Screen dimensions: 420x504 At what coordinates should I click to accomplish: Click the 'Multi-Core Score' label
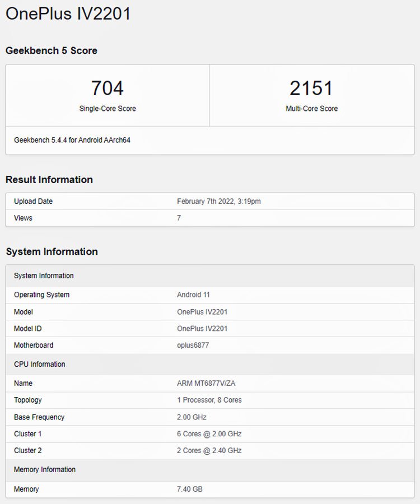(x=312, y=109)
